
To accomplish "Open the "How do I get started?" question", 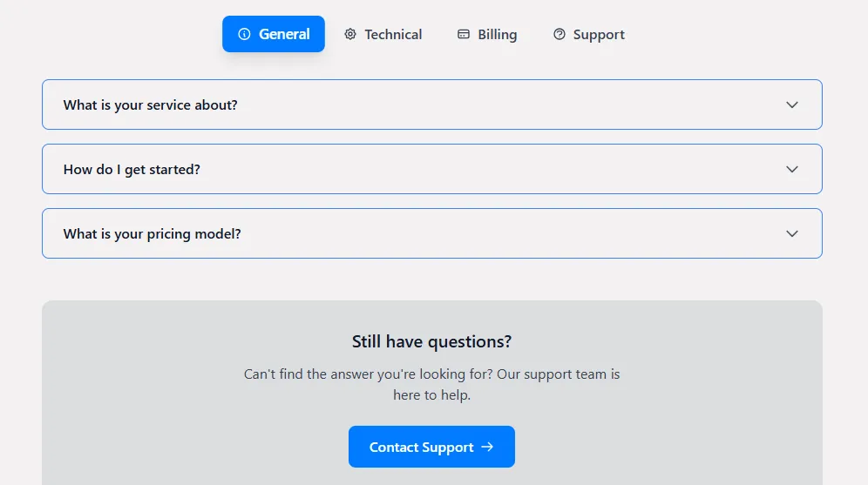I will click(132, 169).
